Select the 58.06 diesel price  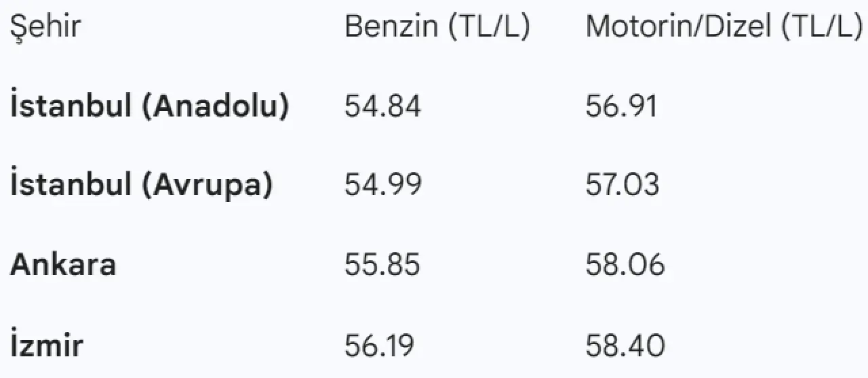pyautogui.click(x=625, y=264)
